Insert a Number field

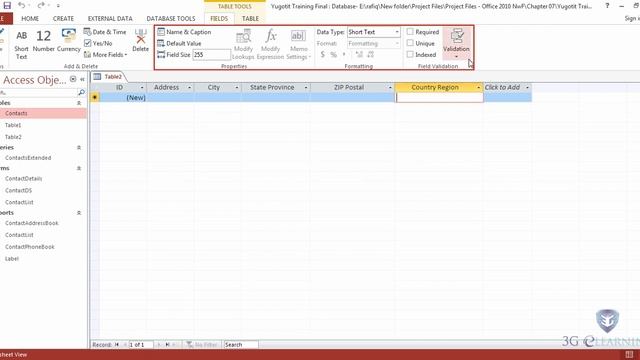[x=44, y=42]
